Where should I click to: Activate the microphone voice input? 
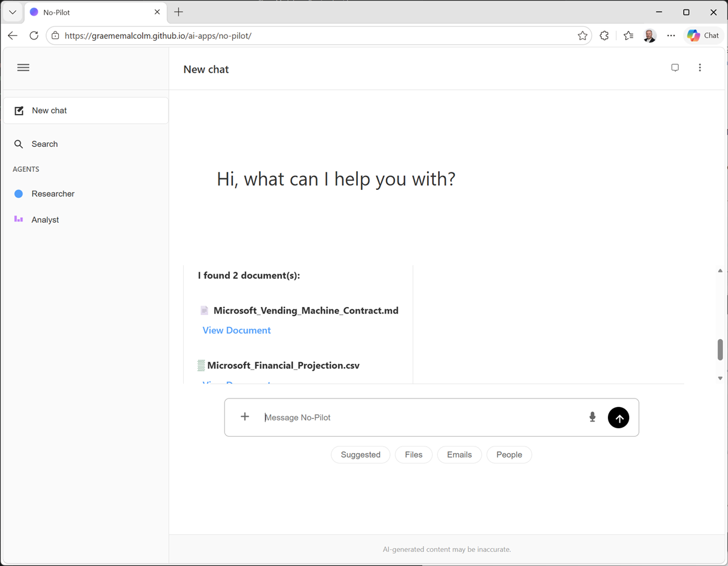(593, 417)
